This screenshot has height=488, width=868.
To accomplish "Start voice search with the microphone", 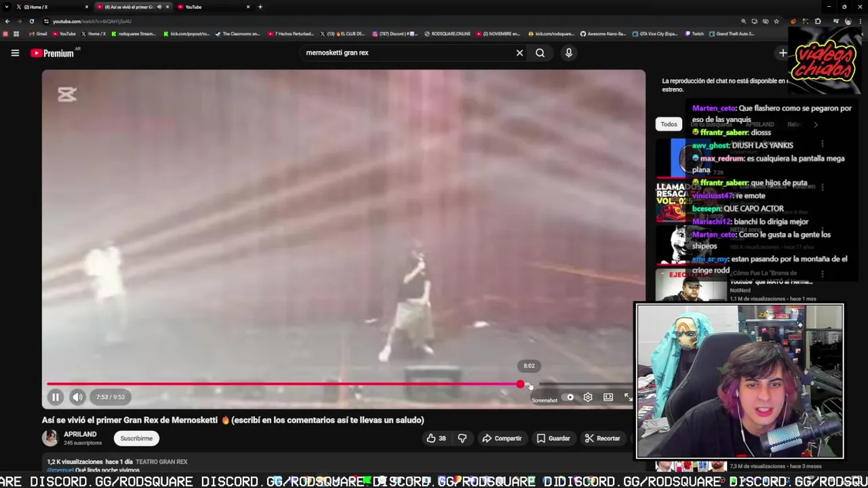I will pos(568,53).
